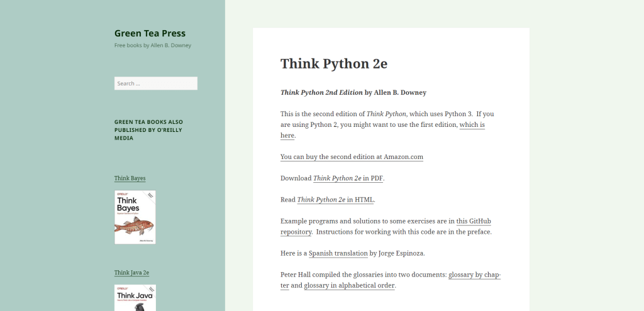Screen dimensions: 644x311
Task: Click the "Green Tea Books Also Published" sidebar heading
Action: coord(148,130)
